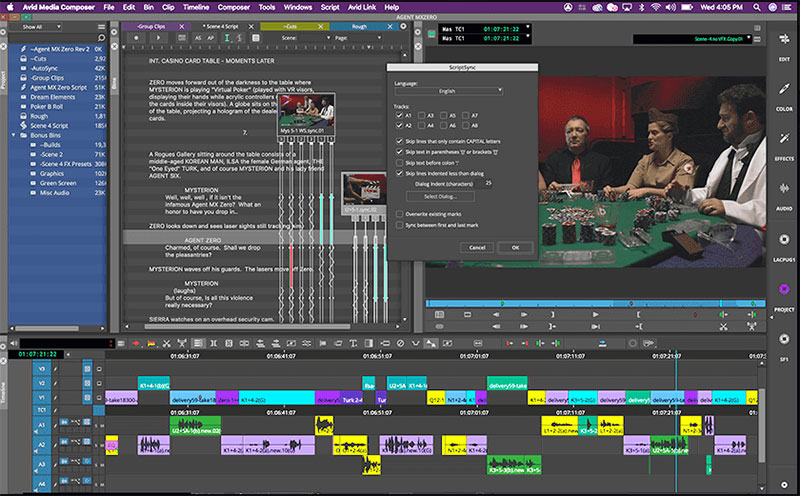
Task: Click the Select Dialog... button
Action: tap(440, 196)
